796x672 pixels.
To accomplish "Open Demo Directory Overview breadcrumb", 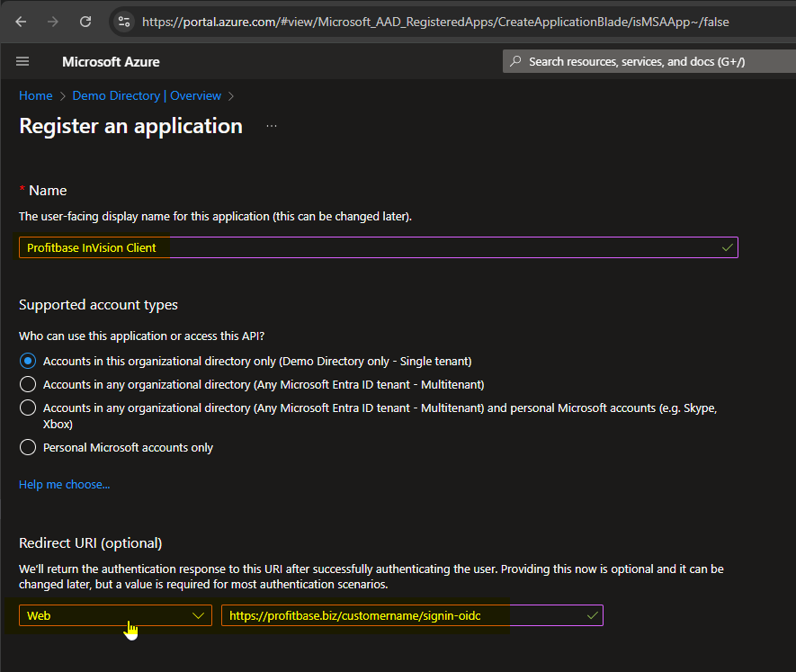I will [x=147, y=96].
